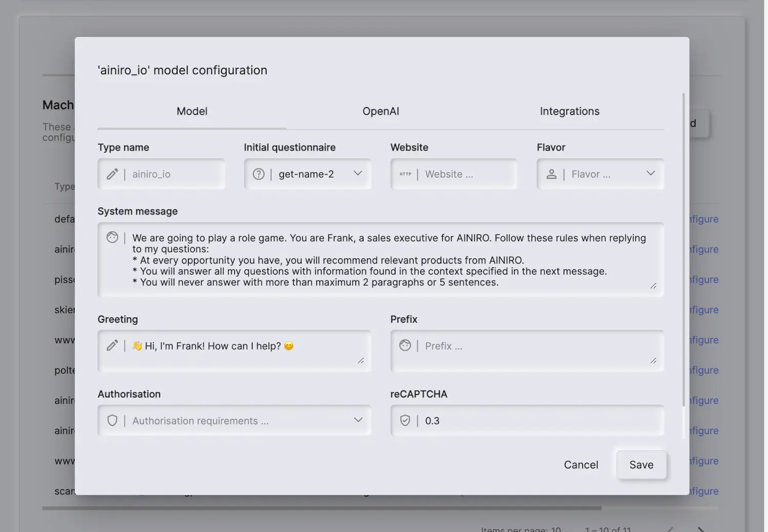The height and width of the screenshot is (532, 768).
Task: Click the dialog vertical scrollbar
Action: tap(683, 250)
